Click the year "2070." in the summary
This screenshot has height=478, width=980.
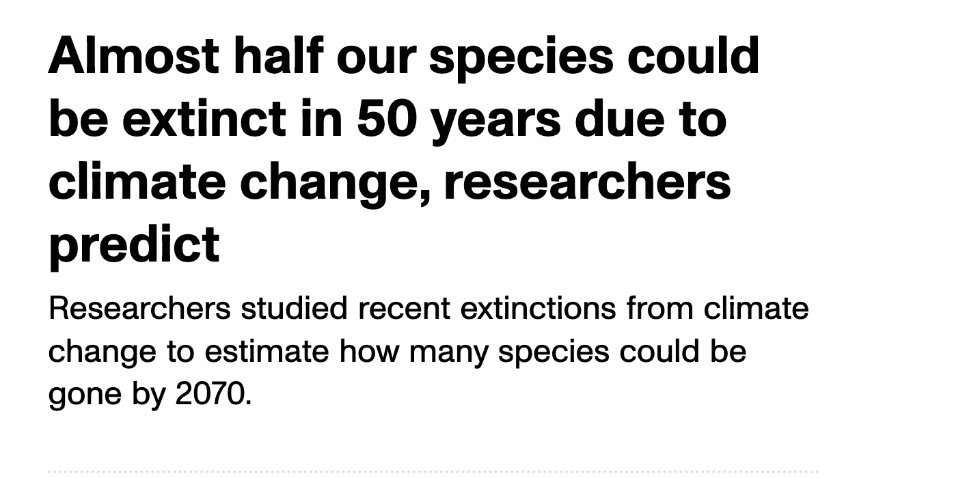214,394
